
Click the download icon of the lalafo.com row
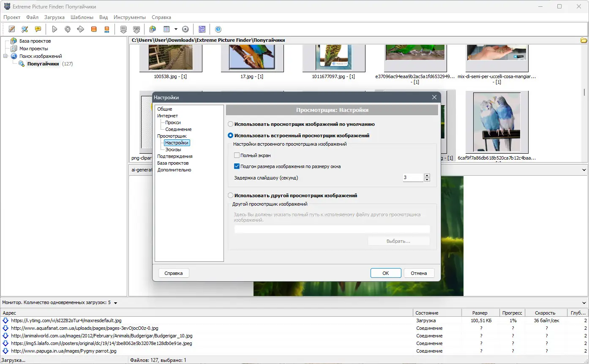coord(5,343)
